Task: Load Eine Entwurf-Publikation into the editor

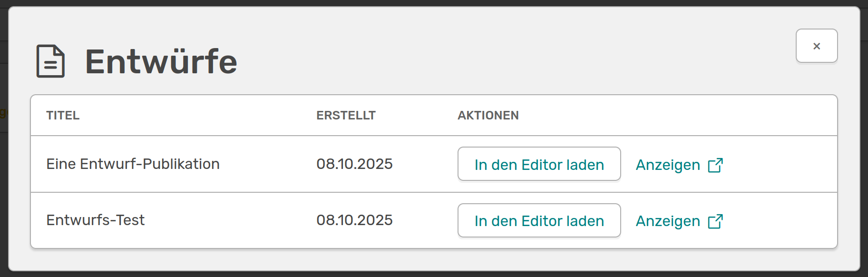Action: point(539,164)
